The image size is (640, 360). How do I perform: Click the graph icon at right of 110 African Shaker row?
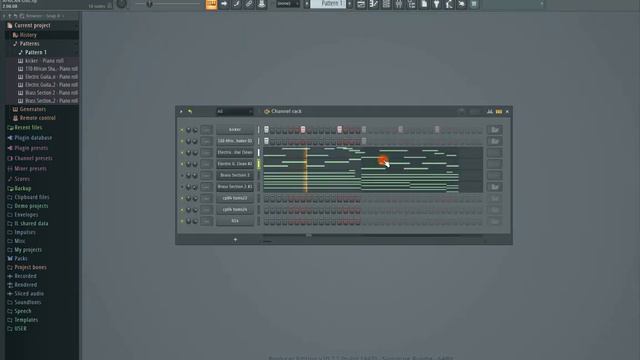pyautogui.click(x=494, y=141)
